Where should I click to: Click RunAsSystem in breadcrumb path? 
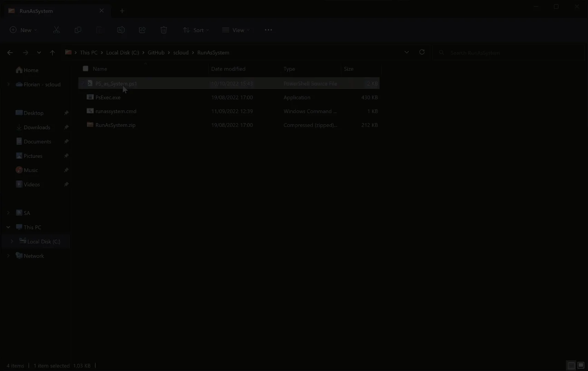coord(213,52)
